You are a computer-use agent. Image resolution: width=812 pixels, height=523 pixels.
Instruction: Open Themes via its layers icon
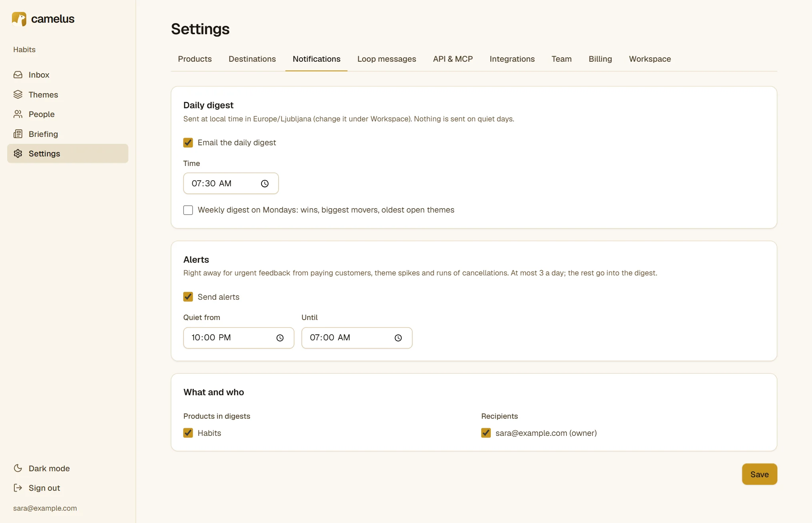click(x=18, y=94)
